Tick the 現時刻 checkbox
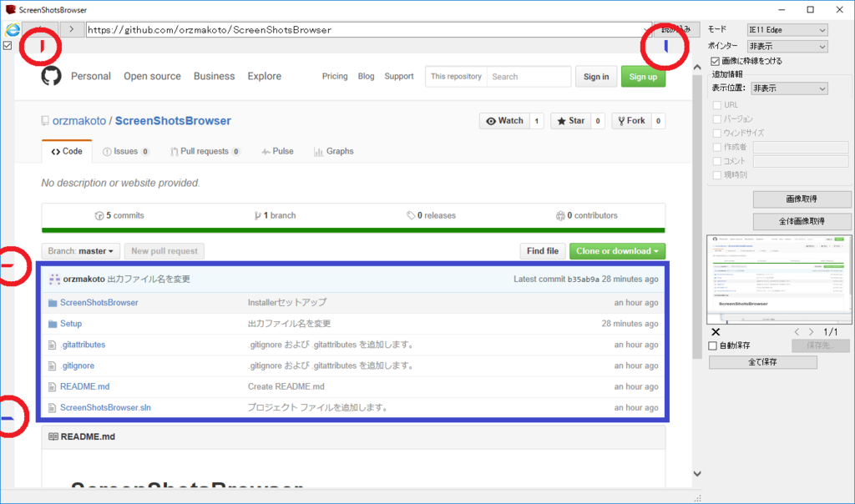Image resolution: width=855 pixels, height=504 pixels. [x=717, y=175]
